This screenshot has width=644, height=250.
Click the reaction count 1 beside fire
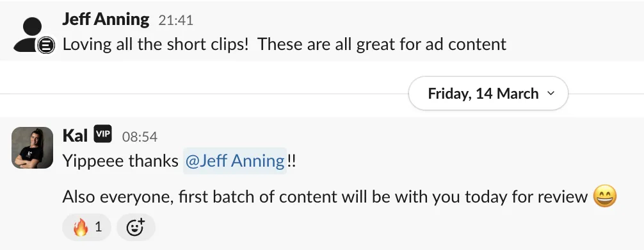tap(98, 226)
